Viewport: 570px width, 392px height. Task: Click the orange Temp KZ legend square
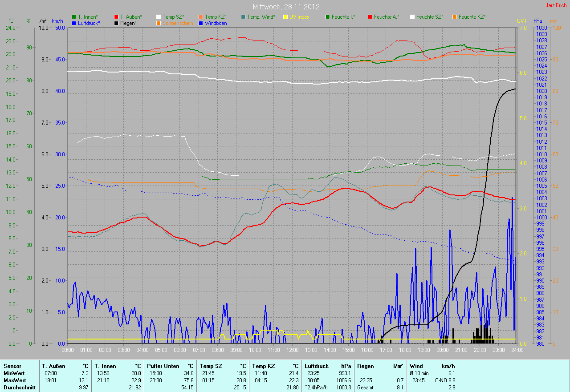[x=201, y=17]
